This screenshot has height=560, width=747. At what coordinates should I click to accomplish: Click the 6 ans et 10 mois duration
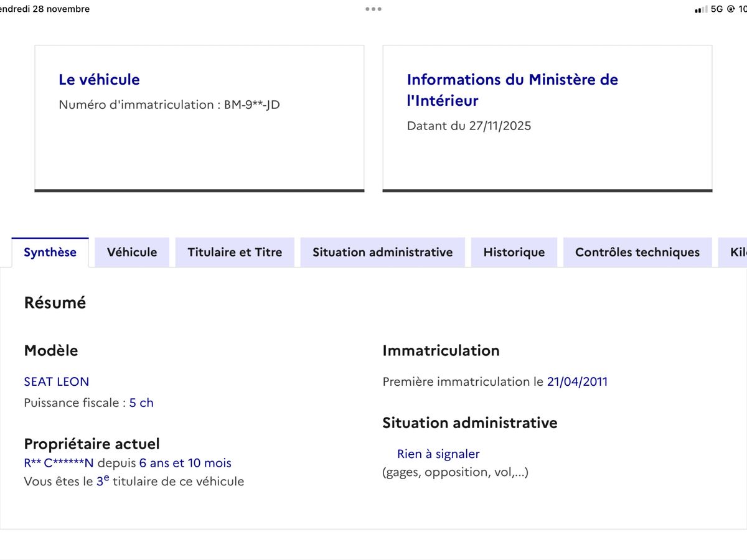tap(185, 463)
